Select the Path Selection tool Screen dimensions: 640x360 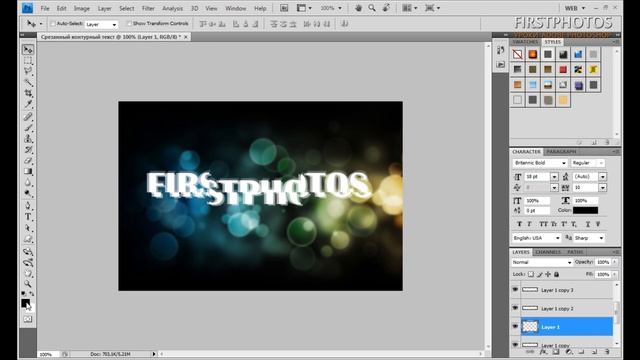tap(28, 228)
